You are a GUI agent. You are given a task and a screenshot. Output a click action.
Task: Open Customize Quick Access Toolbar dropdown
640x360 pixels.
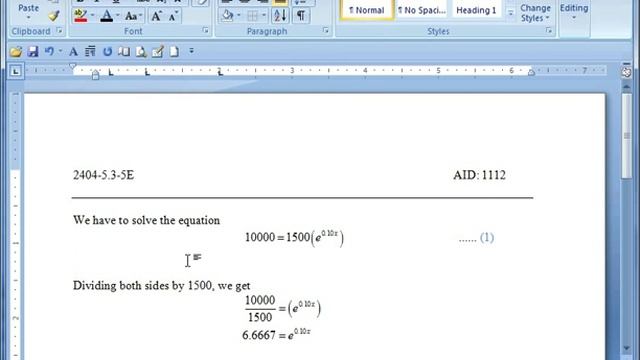point(191,51)
